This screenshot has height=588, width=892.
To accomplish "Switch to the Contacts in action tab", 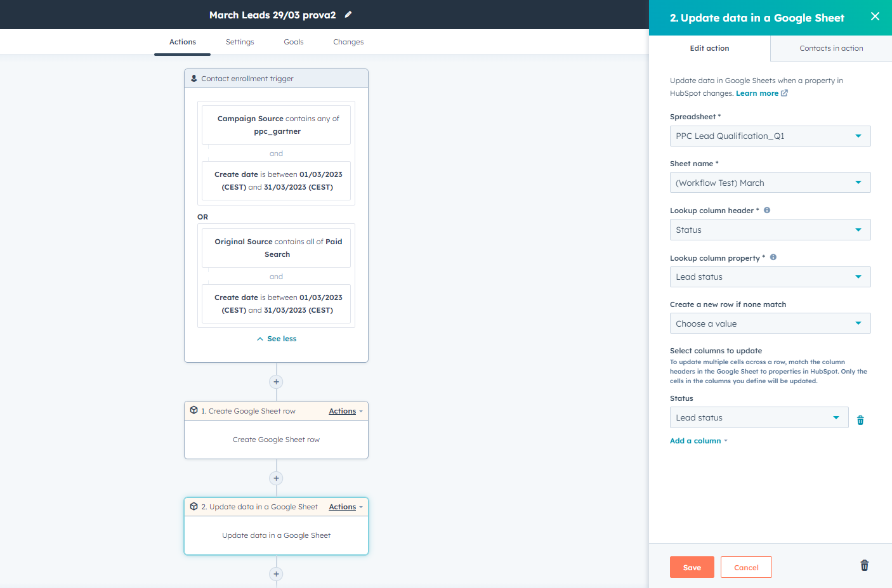I will 830,48.
